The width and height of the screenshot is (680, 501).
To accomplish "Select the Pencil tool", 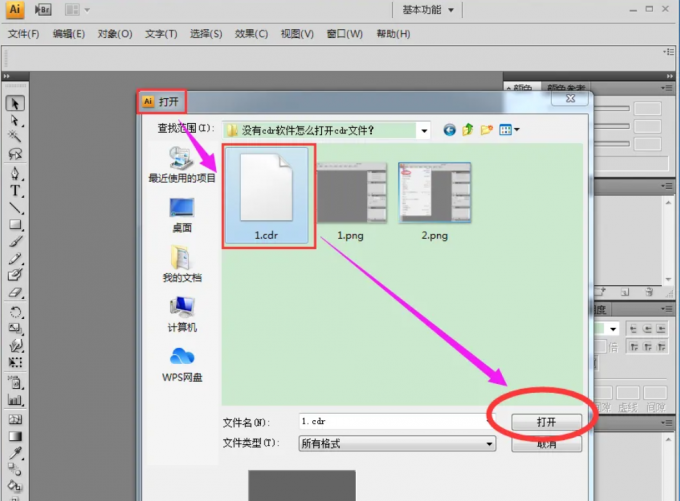I will [x=15, y=259].
